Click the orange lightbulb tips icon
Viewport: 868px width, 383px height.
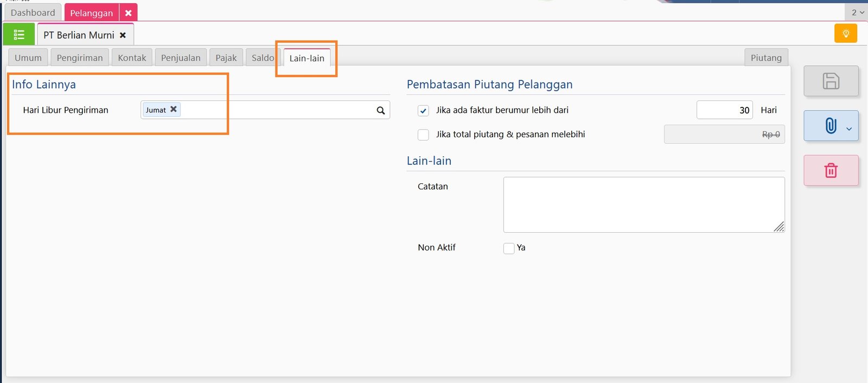pos(845,34)
